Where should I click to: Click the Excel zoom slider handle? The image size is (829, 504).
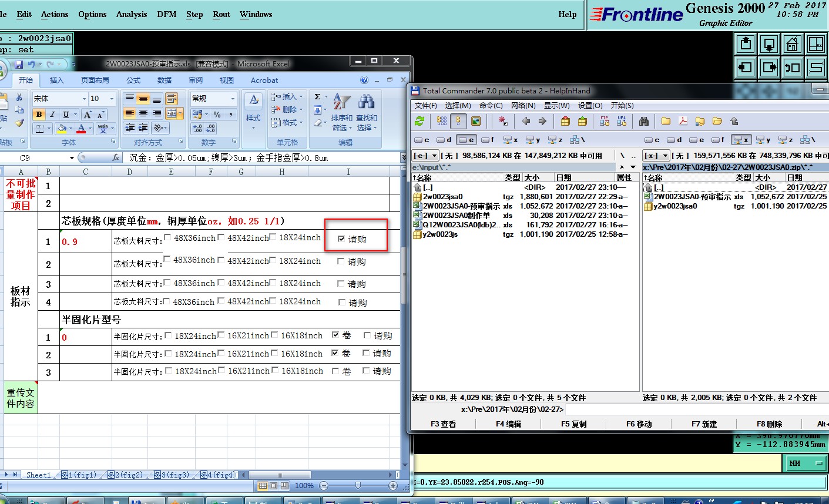(x=358, y=486)
